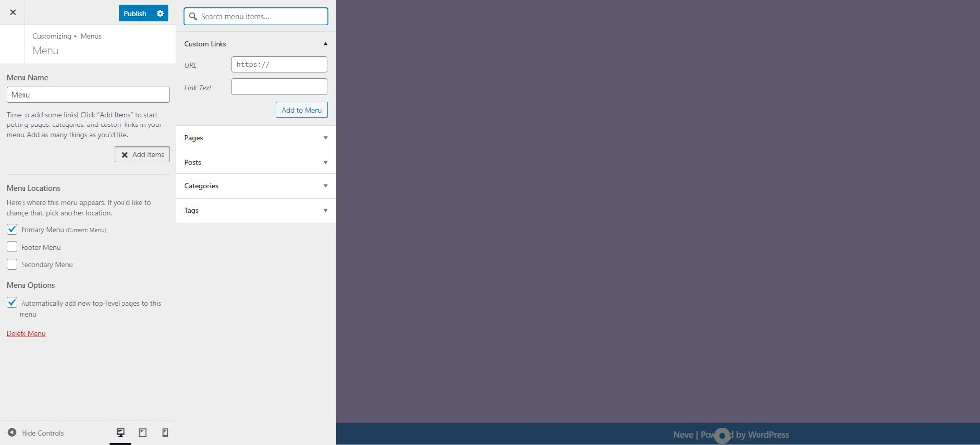Expand the Pages section
The image size is (980, 445).
click(x=256, y=138)
